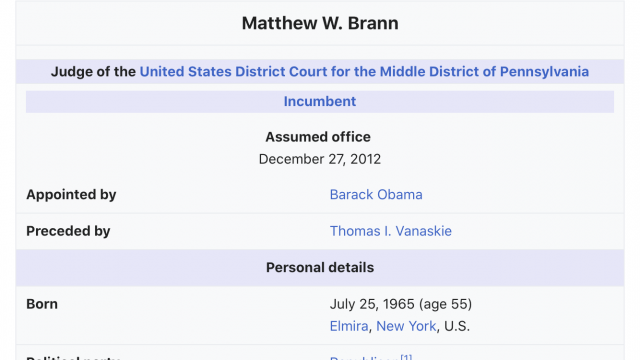Click the Matthew W. Brann infobox title
This screenshot has height=360, width=640.
[x=320, y=23]
